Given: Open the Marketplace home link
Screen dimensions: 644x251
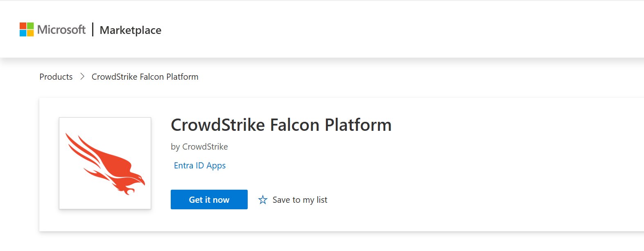Looking at the screenshot, I should (x=131, y=30).
